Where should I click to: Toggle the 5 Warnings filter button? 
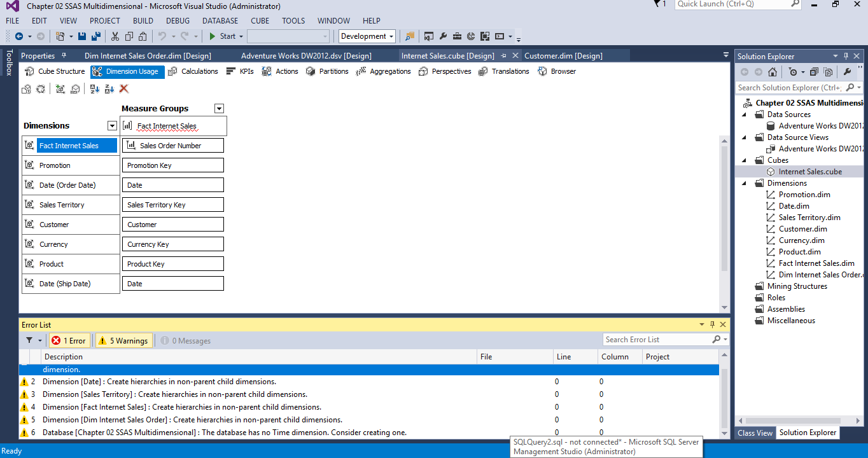(124, 341)
